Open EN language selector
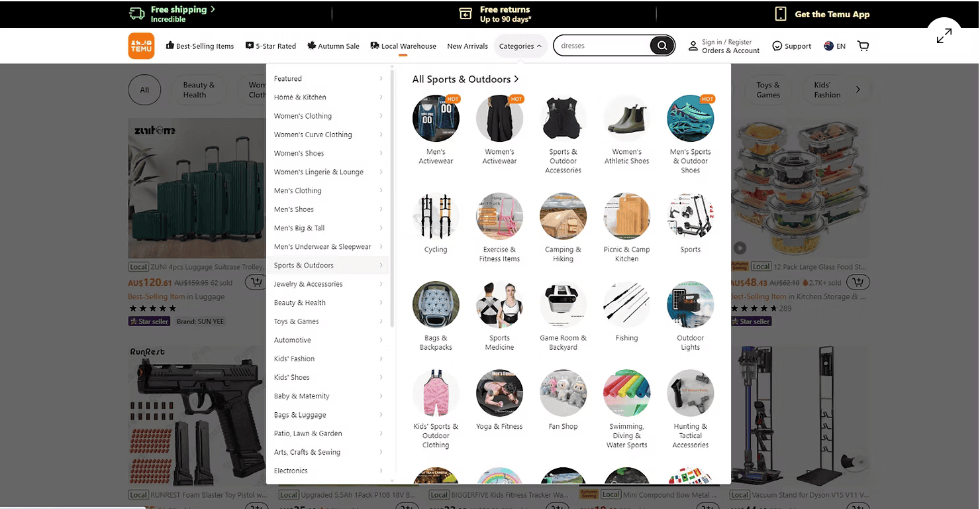This screenshot has width=980, height=509. coord(834,46)
